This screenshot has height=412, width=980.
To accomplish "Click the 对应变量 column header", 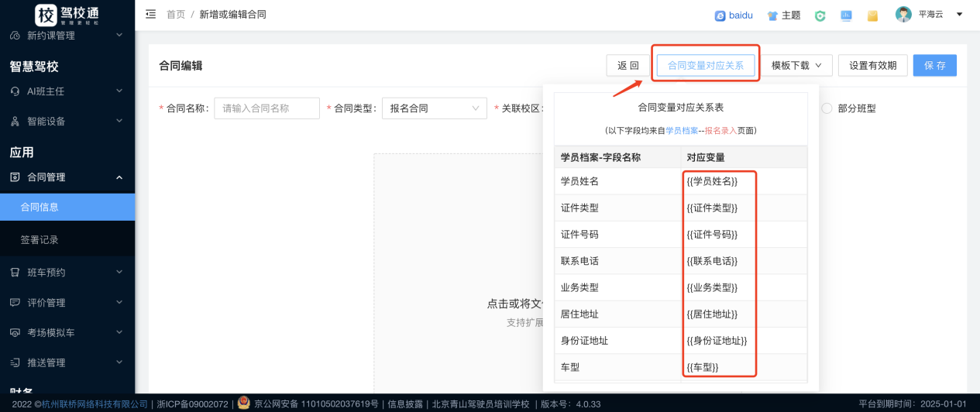I will click(x=744, y=157).
